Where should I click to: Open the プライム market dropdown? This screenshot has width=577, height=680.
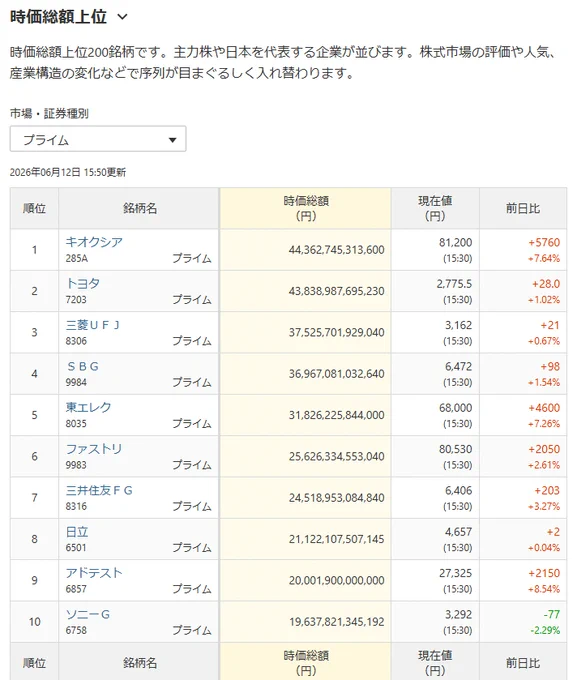[x=98, y=139]
